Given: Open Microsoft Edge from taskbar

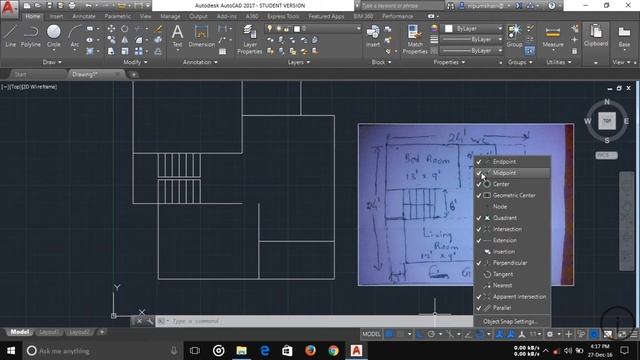Looking at the screenshot, I should click(x=264, y=351).
